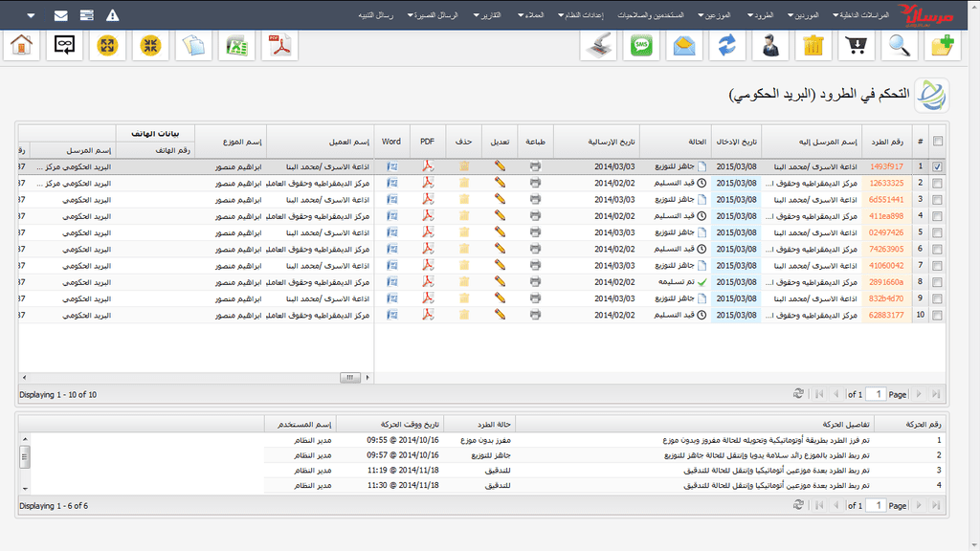Expand the الطرود dropdown menu
This screenshot has width=980, height=551.
[762, 16]
